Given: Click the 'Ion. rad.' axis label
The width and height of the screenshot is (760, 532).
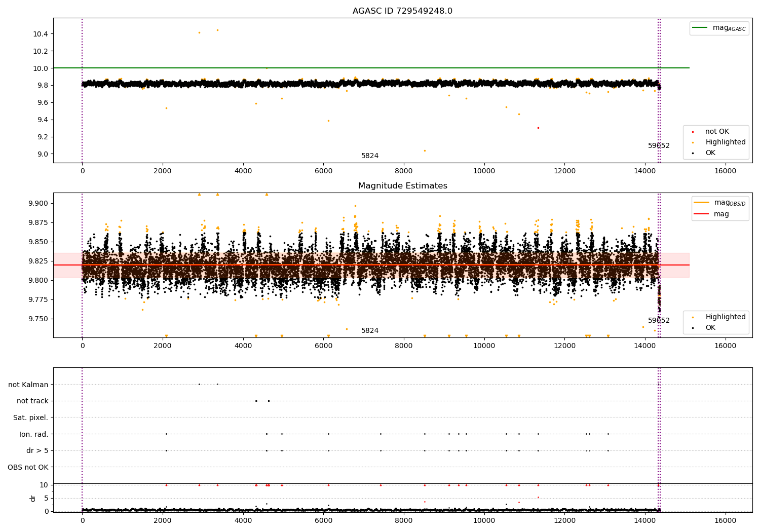Looking at the screenshot, I should click(x=33, y=434).
